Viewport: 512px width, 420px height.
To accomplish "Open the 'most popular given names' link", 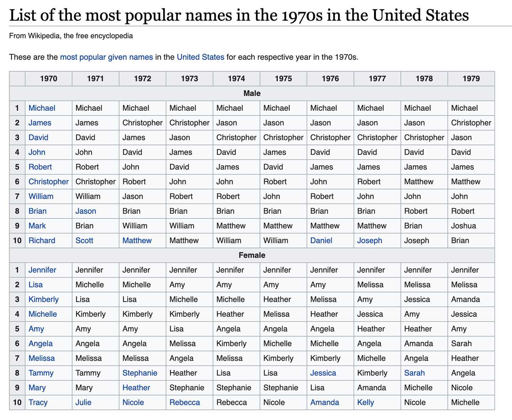I will 106,57.
